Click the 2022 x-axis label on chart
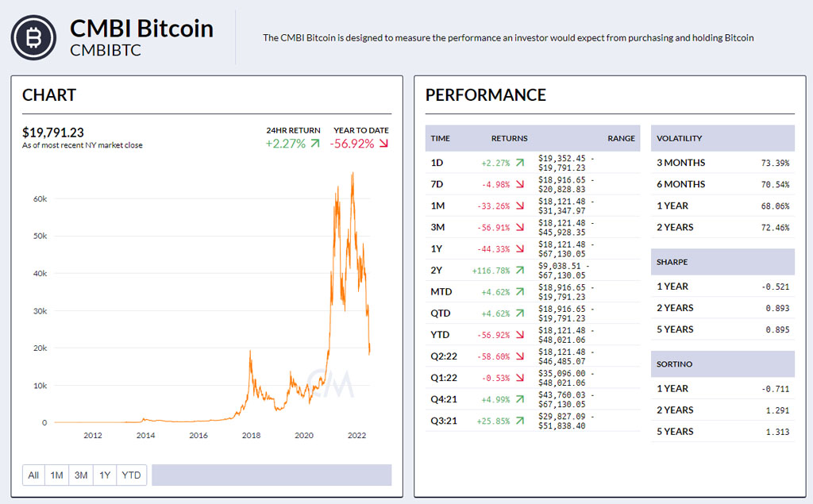 tap(356, 436)
